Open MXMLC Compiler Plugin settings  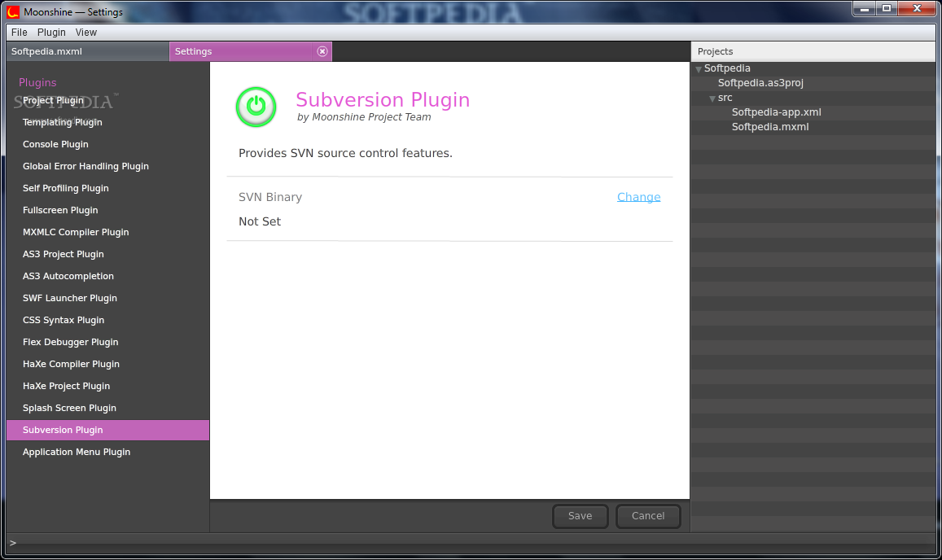tap(107, 232)
